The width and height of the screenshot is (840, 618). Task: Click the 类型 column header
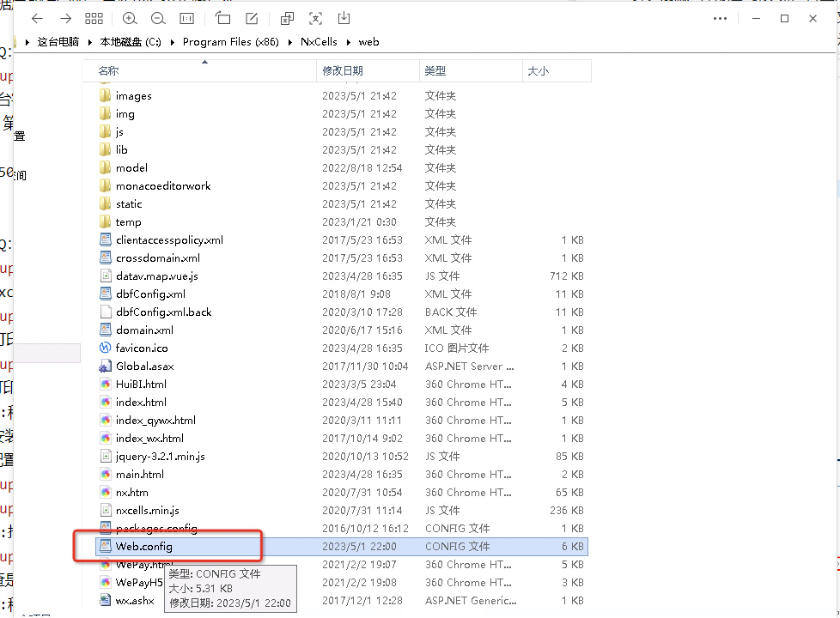pos(435,71)
